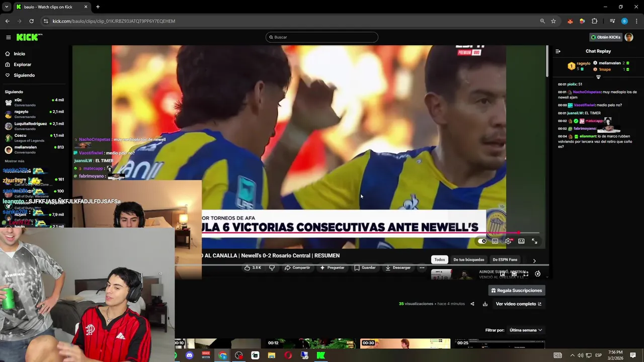Bookmark this page with the star

[553, 21]
